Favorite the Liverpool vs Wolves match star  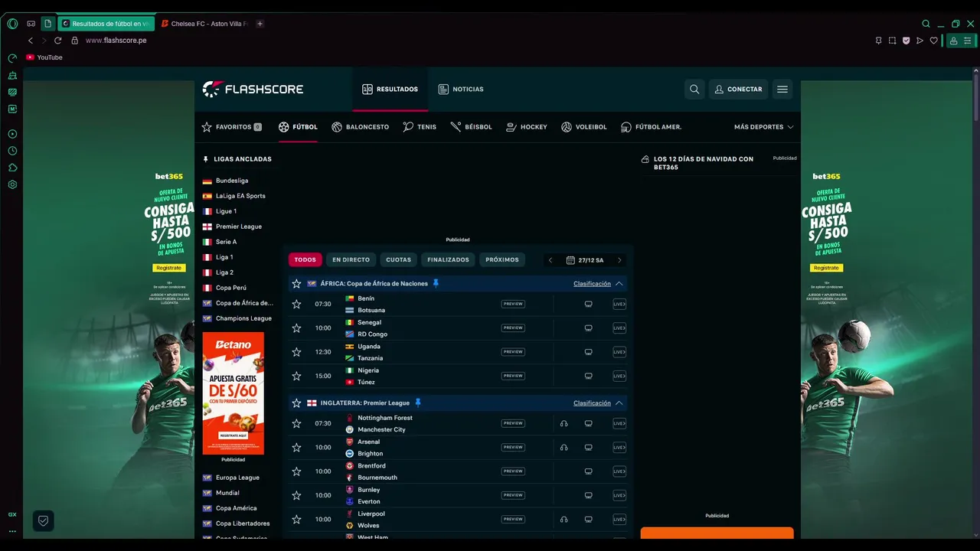pyautogui.click(x=296, y=520)
